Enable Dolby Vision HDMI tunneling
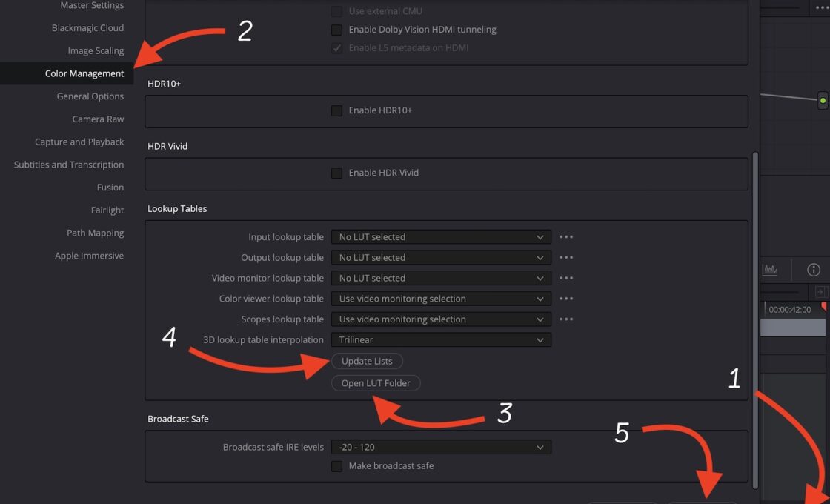The width and height of the screenshot is (830, 504). pos(336,30)
